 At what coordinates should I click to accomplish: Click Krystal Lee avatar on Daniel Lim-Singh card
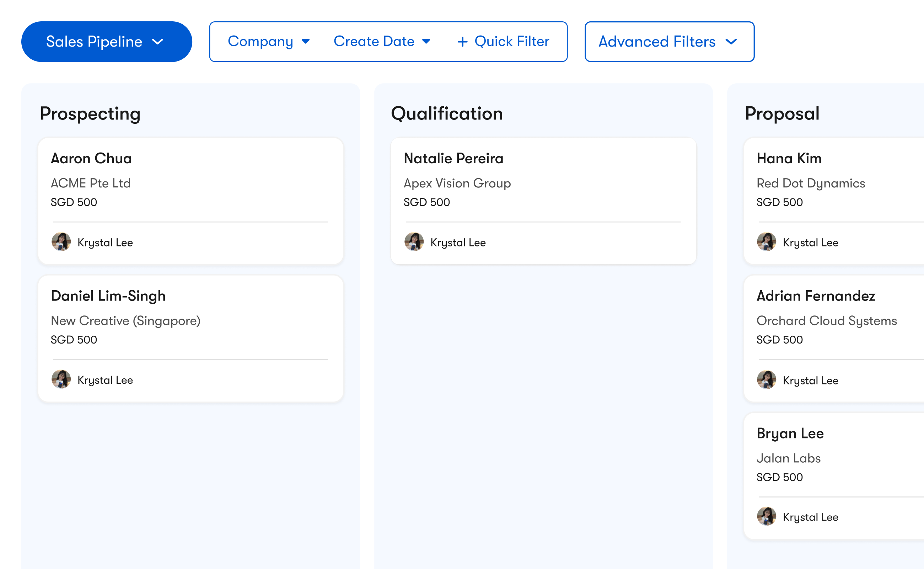61,379
